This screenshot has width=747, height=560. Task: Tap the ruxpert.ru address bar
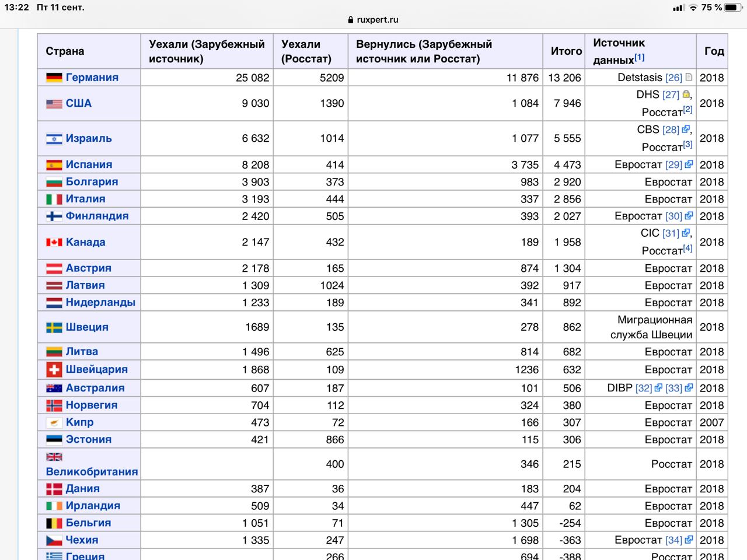click(x=373, y=19)
